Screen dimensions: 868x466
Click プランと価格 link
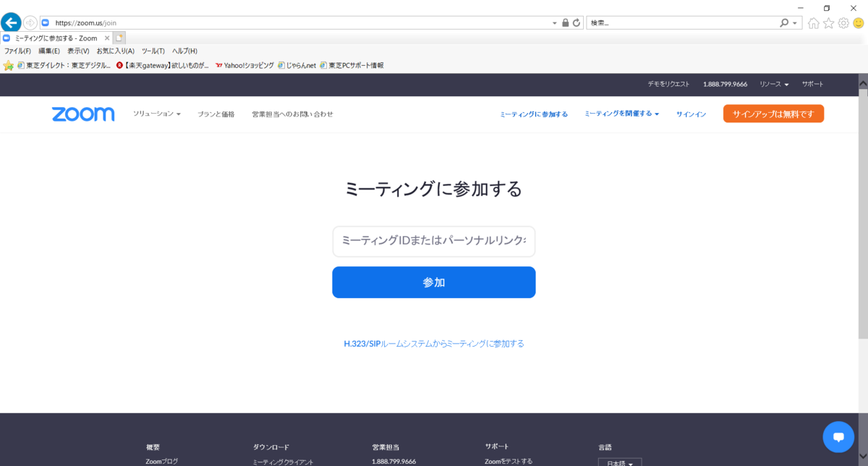[216, 114]
